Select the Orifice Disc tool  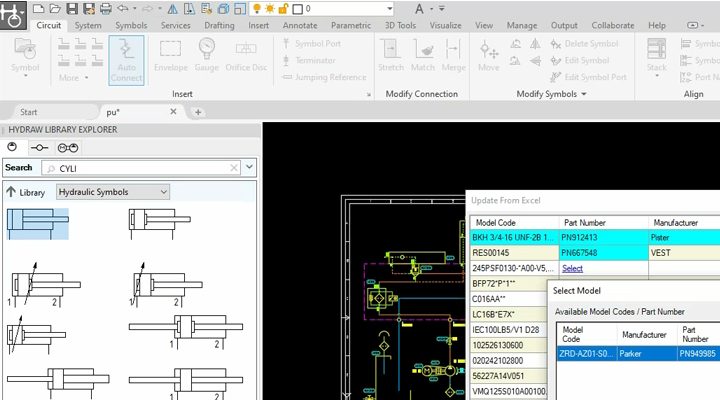246,56
